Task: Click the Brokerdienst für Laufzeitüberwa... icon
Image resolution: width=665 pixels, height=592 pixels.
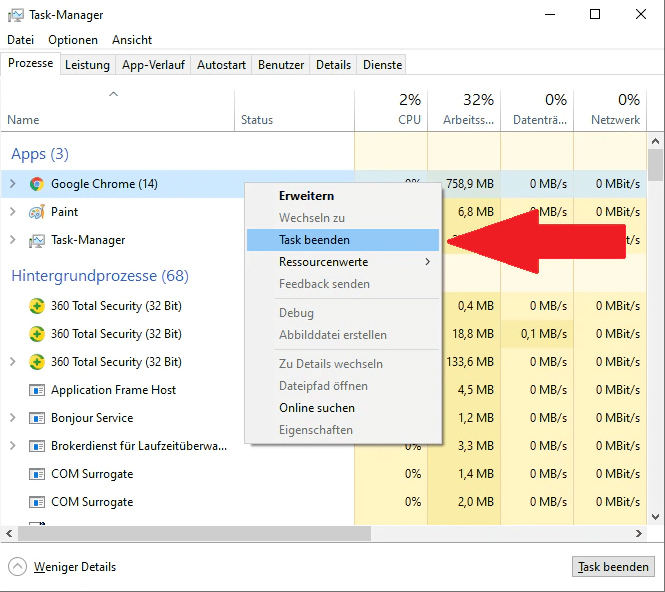Action: [37, 446]
